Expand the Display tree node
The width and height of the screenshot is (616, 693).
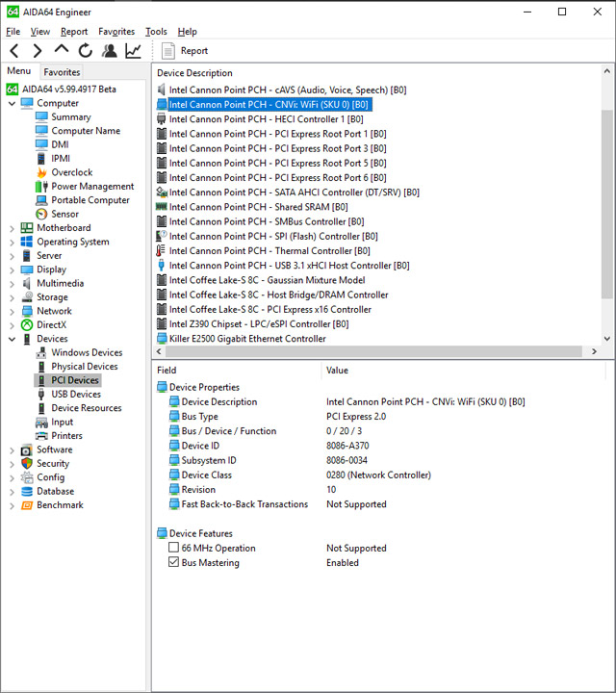pos(12,270)
